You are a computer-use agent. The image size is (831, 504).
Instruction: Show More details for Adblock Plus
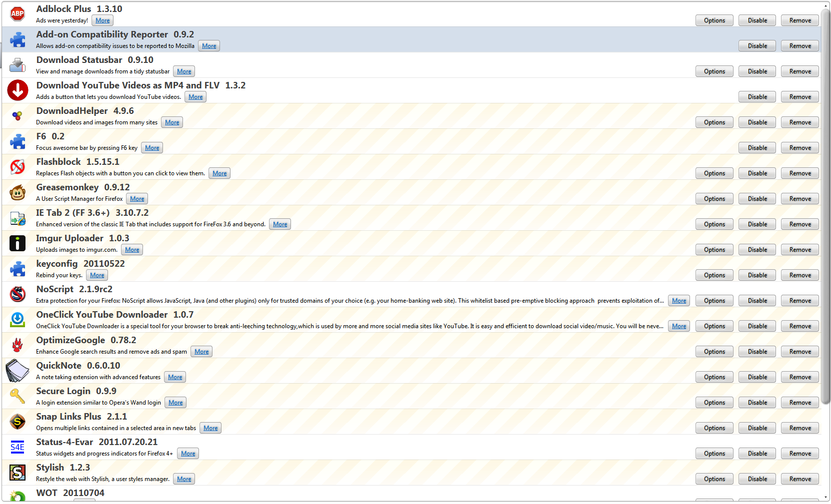tap(102, 20)
